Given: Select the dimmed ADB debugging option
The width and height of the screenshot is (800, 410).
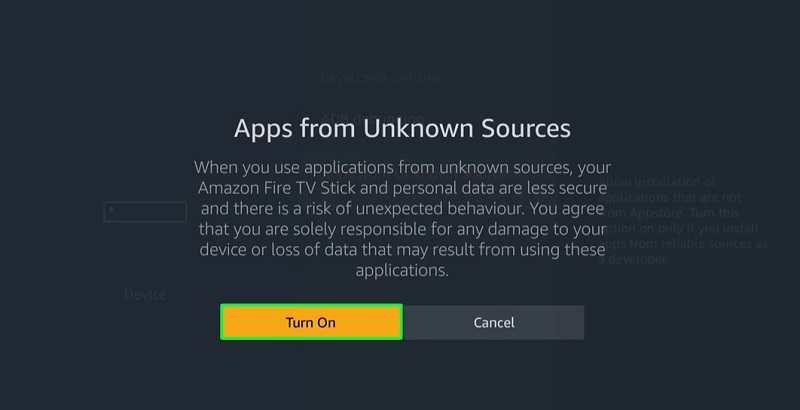Looking at the screenshot, I should pos(372,119).
